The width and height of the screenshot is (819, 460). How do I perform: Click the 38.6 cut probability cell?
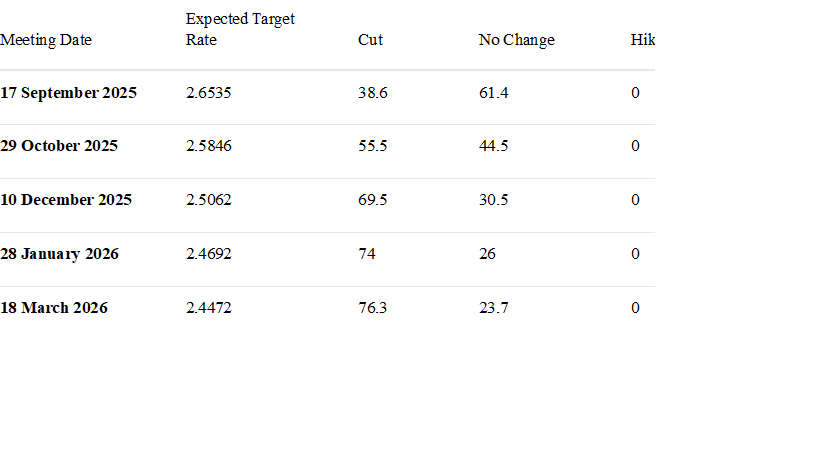pyautogui.click(x=372, y=93)
